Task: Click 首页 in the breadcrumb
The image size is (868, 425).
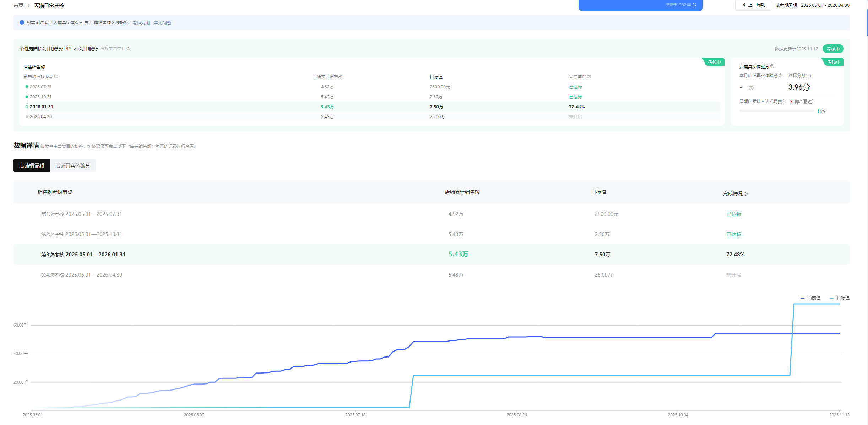Action: 18,5
